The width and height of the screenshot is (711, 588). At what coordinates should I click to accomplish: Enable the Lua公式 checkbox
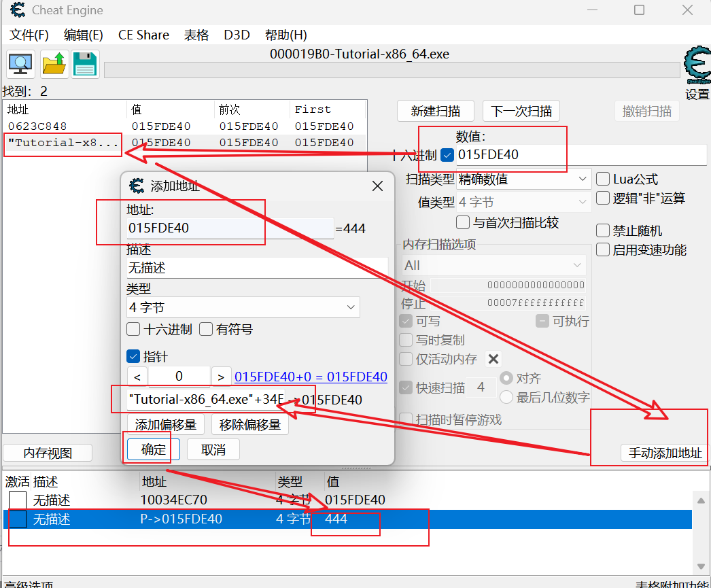tap(602, 178)
